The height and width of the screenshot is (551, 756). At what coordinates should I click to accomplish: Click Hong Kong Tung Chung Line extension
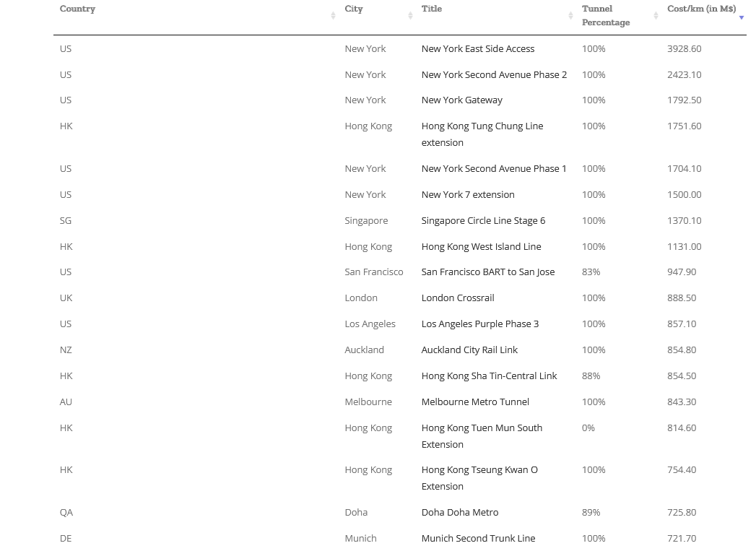tap(482, 134)
